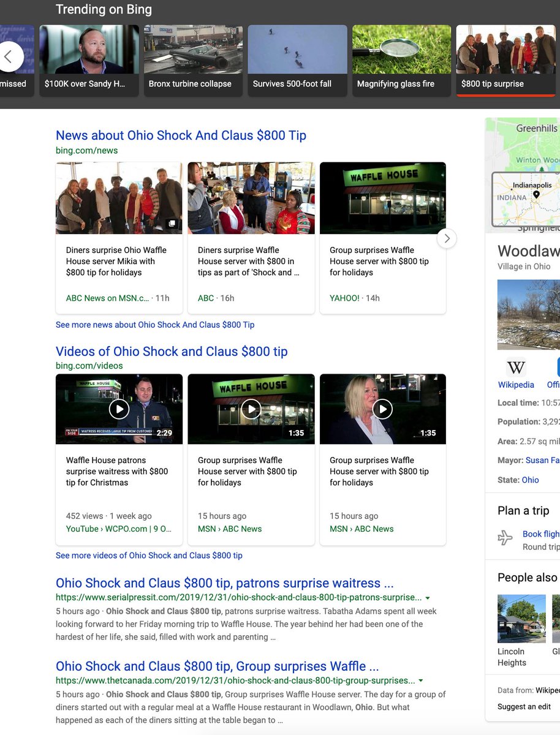Viewport: 560px width, 735px height.
Task: Open the mayor's name link in Woodlawn panel
Action: pyautogui.click(x=542, y=460)
